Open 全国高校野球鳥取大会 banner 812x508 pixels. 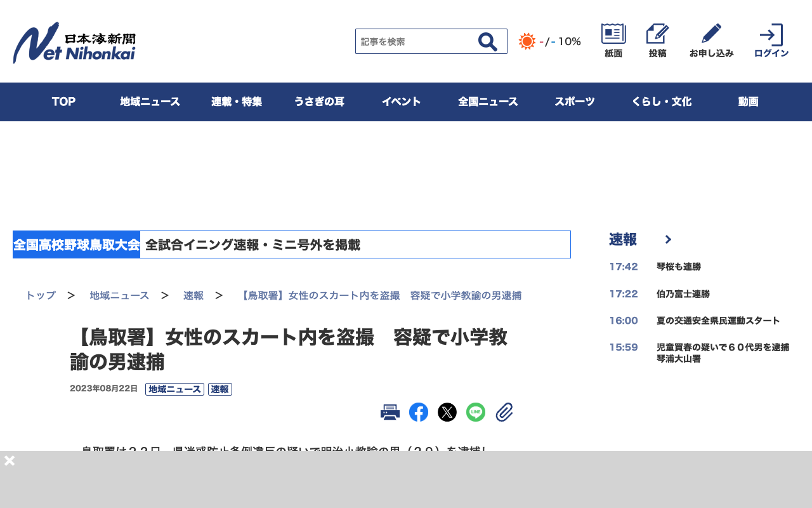(x=292, y=244)
